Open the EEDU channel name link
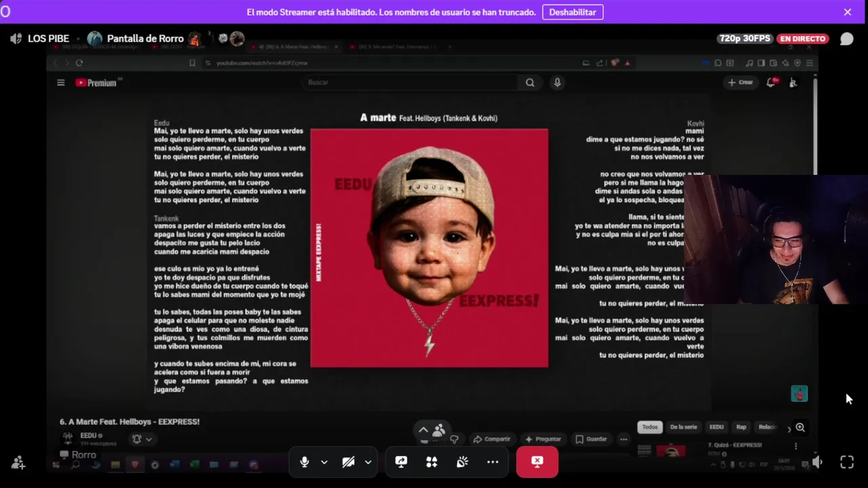The height and width of the screenshot is (488, 868). [x=90, y=436]
